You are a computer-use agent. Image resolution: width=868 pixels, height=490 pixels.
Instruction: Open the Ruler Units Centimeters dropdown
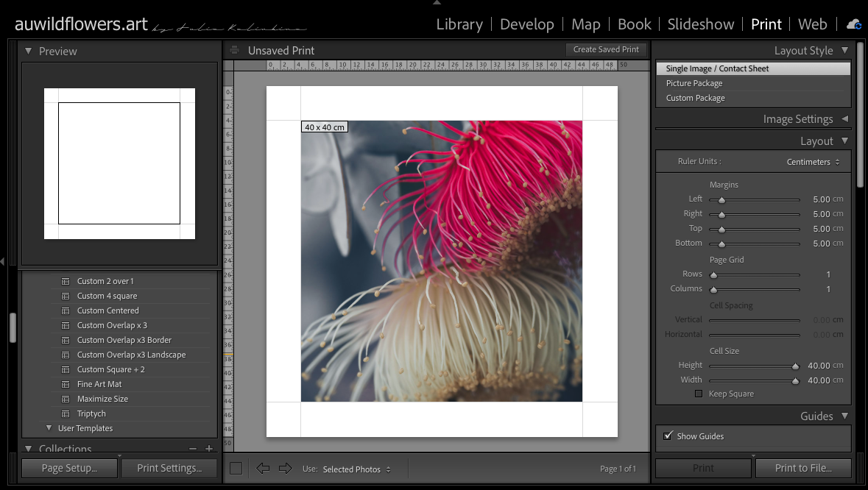(x=814, y=162)
